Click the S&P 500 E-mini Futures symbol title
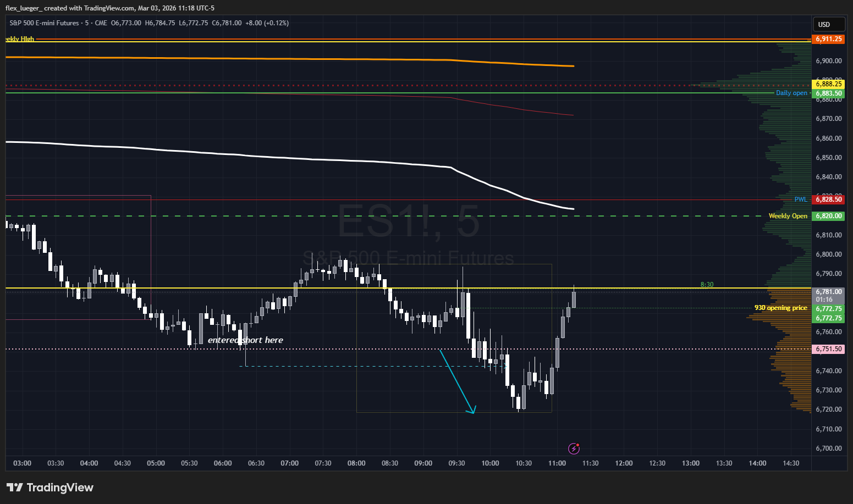Screen dimensions: 853x504 point(44,23)
